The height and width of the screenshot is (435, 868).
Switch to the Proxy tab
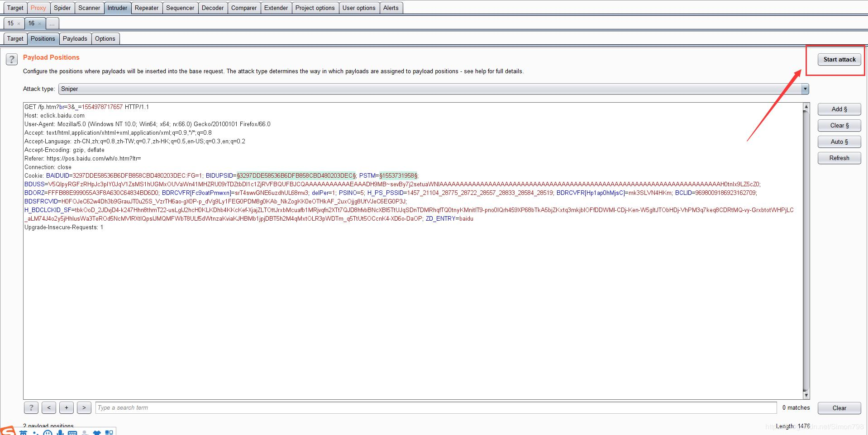(x=38, y=8)
